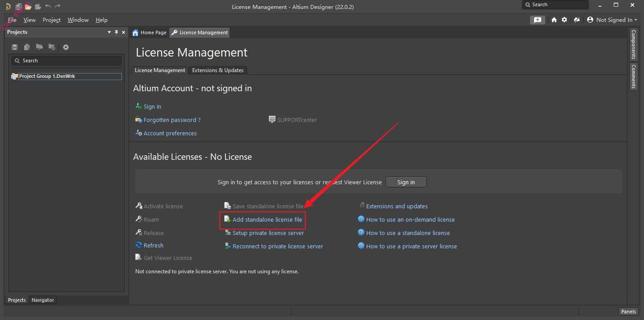Click the Altium logo in the title bar

[8, 7]
